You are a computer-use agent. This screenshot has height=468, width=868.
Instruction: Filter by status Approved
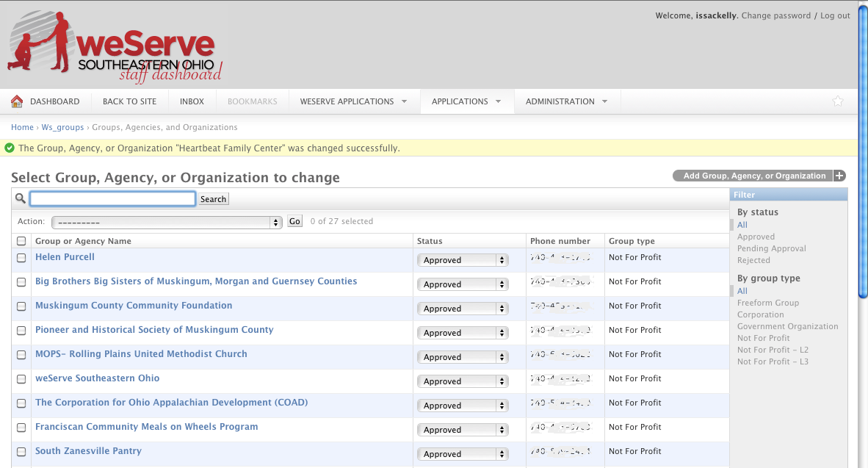point(756,237)
